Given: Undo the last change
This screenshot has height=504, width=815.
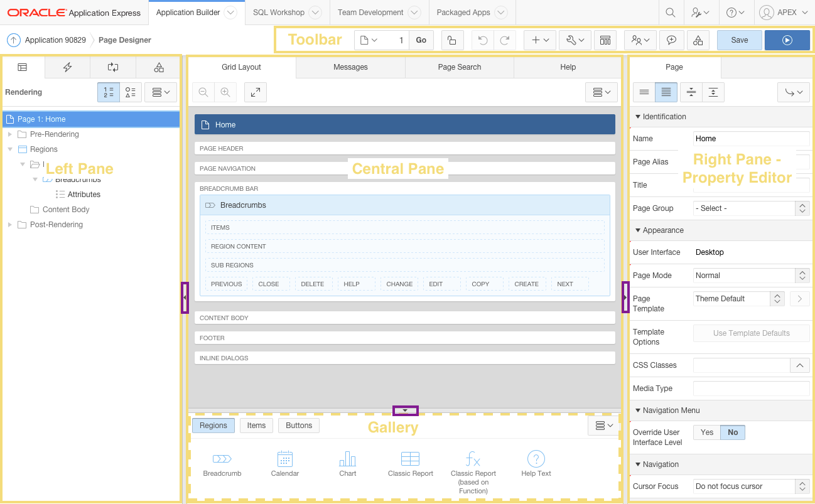Looking at the screenshot, I should click(x=483, y=40).
